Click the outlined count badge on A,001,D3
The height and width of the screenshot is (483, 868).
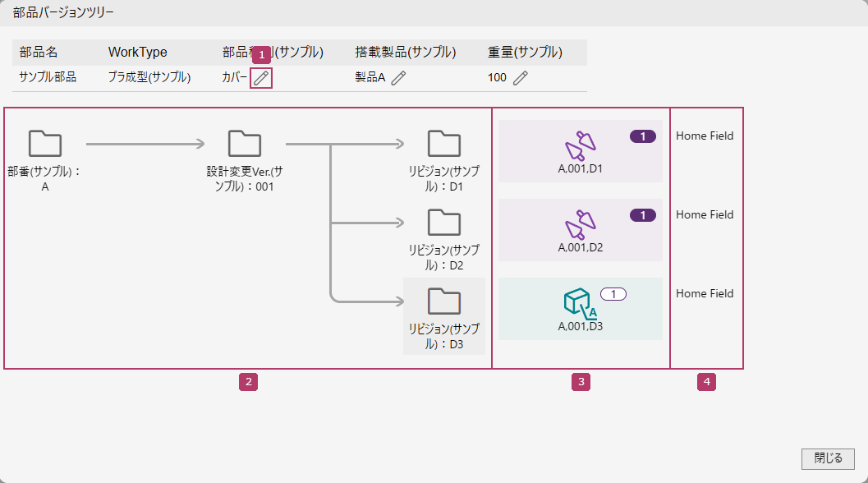613,293
